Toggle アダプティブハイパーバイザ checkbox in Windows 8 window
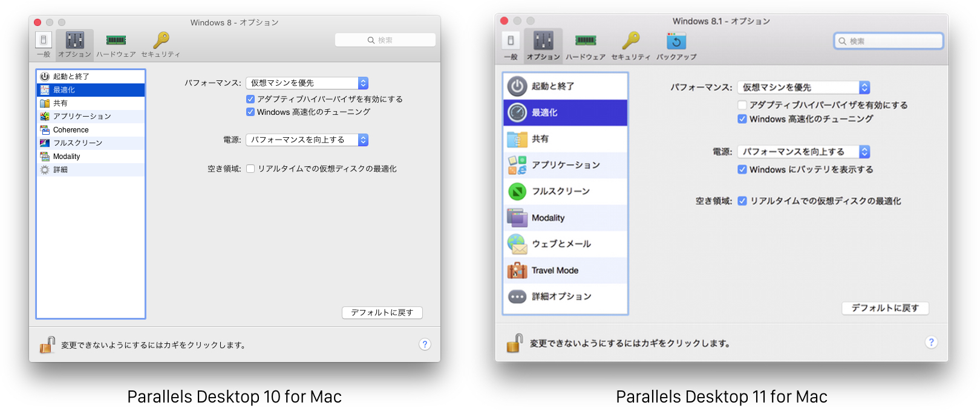The width and height of the screenshot is (980, 414). click(250, 99)
